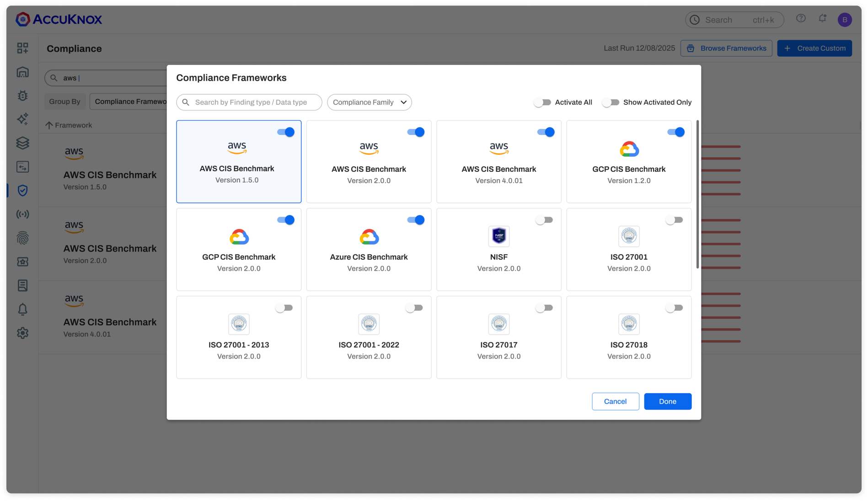The height and width of the screenshot is (501, 868).
Task: Click the Last Run 12/08/2025 text
Action: 639,48
